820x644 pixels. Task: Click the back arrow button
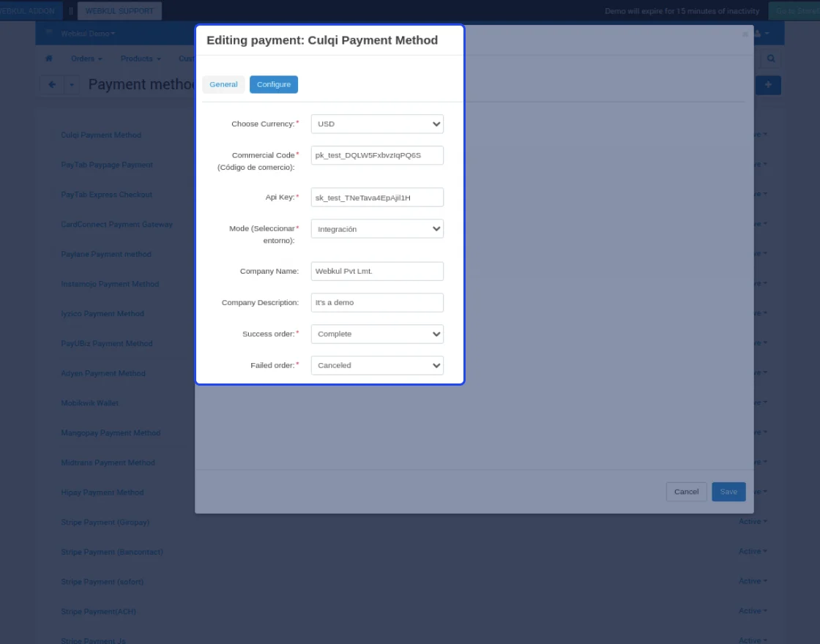tap(52, 85)
